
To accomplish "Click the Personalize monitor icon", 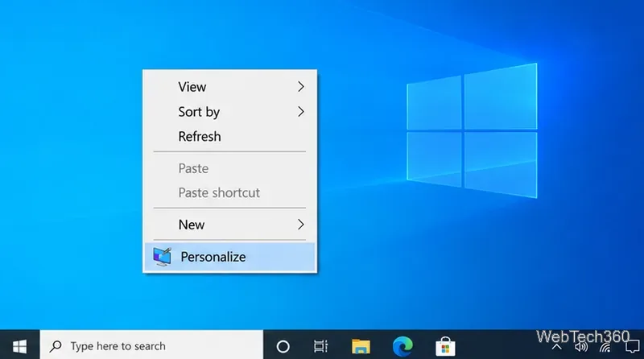I will pos(162,257).
